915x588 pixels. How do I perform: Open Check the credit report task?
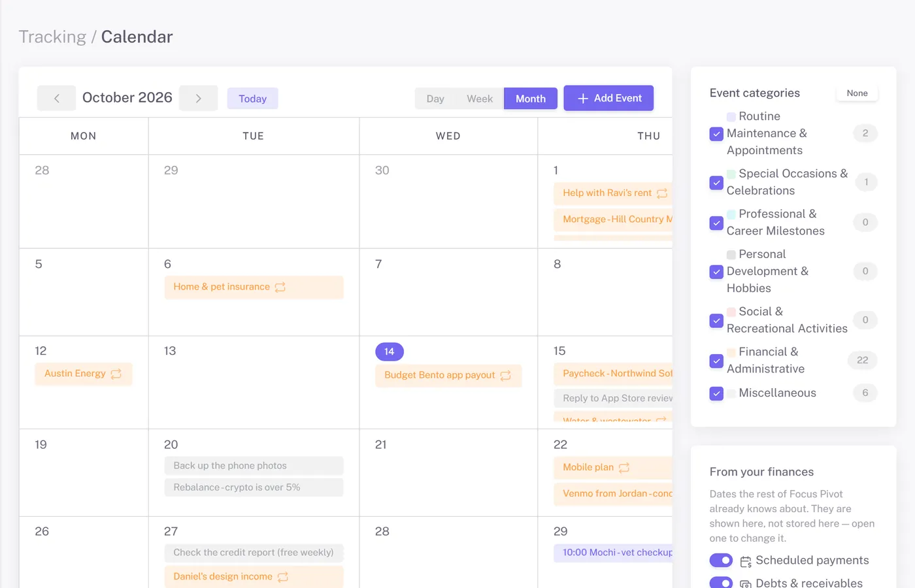(254, 553)
